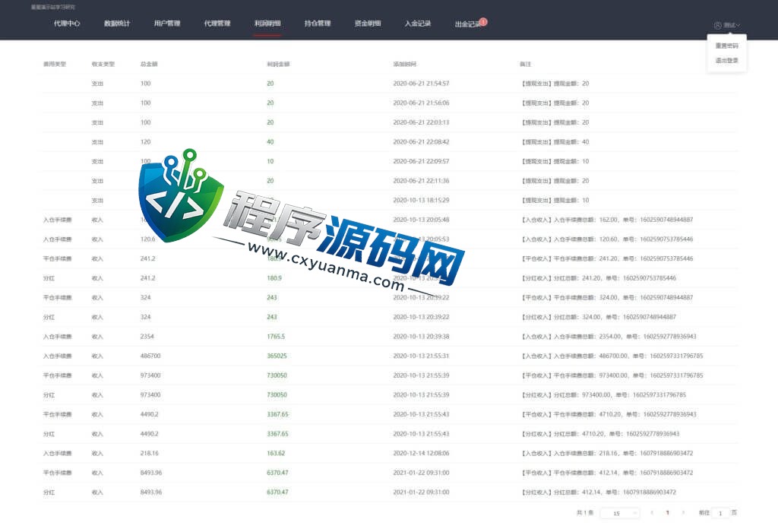The width and height of the screenshot is (778, 532).
Task: Click remark 入仓手续费总额 2354.00
Action: coord(608,337)
